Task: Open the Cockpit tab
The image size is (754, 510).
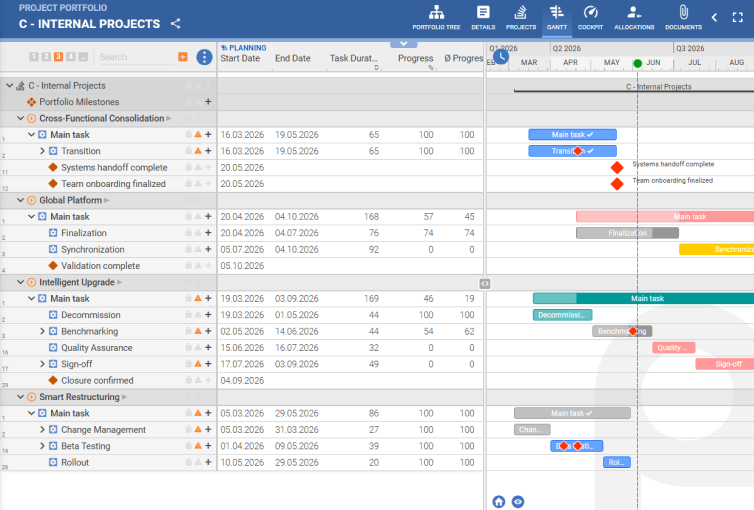Action: 590,17
